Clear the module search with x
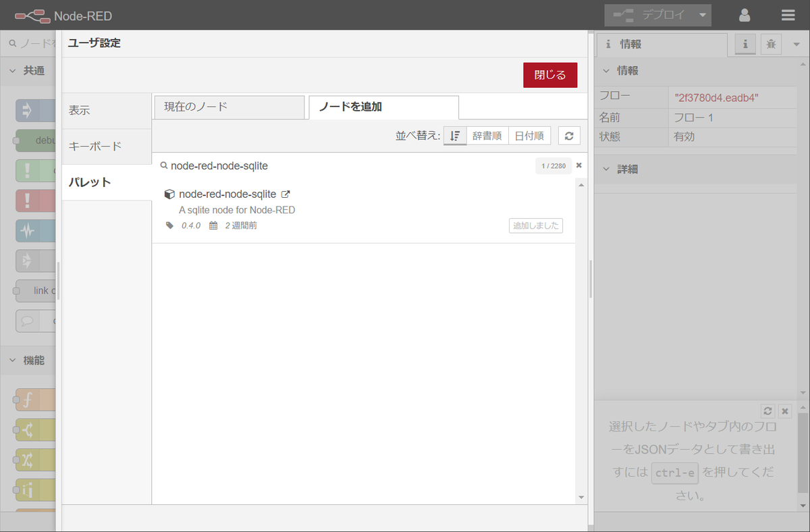The image size is (810, 532). tap(578, 165)
